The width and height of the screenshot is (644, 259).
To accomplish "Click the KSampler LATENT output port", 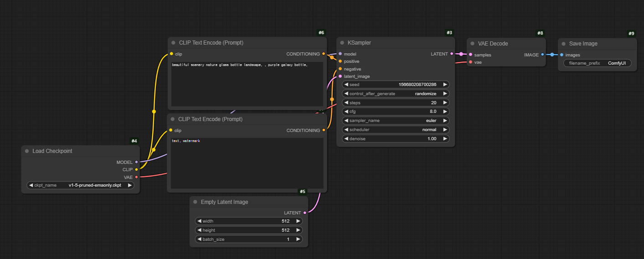I will click(452, 54).
